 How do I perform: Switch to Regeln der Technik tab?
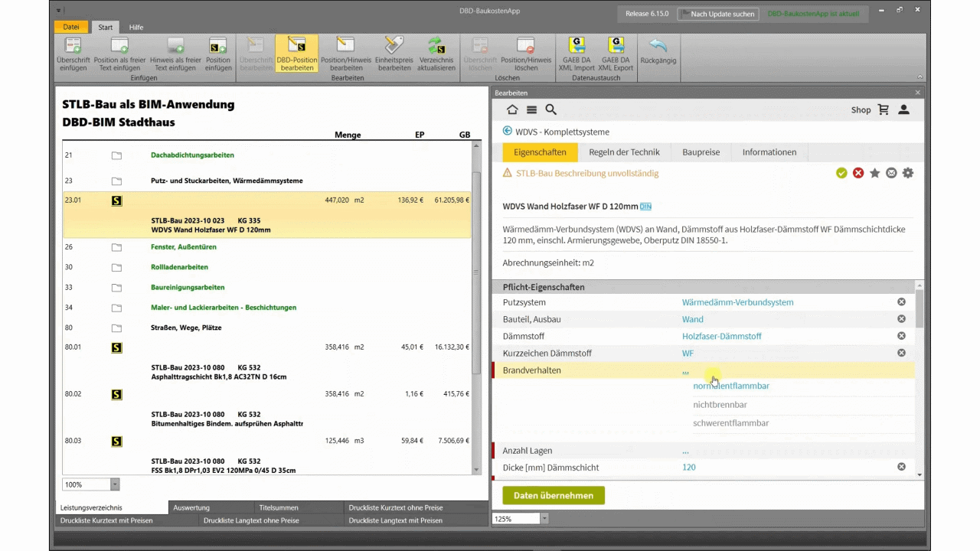coord(624,152)
